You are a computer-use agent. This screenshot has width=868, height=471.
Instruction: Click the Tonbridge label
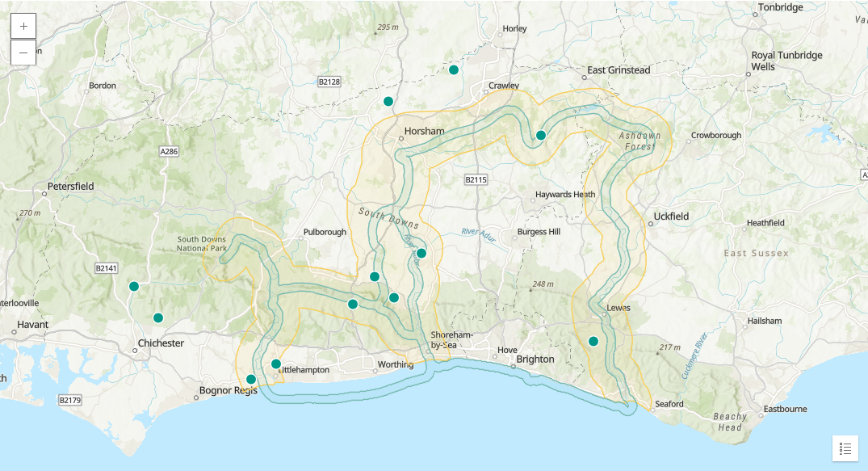(x=780, y=7)
